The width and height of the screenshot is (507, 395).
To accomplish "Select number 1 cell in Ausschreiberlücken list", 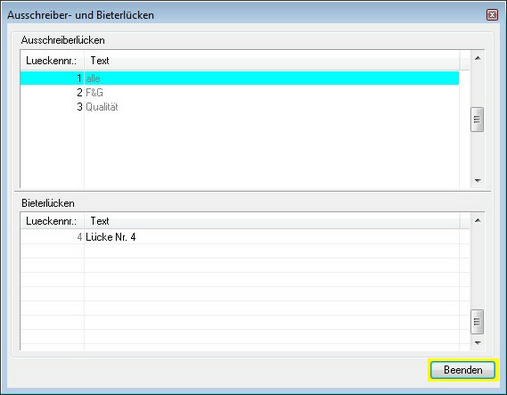I will click(x=52, y=78).
